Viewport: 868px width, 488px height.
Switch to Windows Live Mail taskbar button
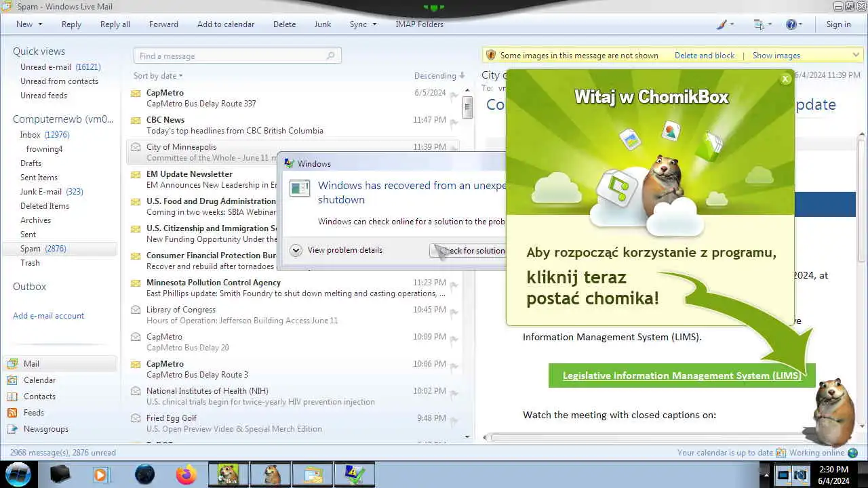click(313, 474)
